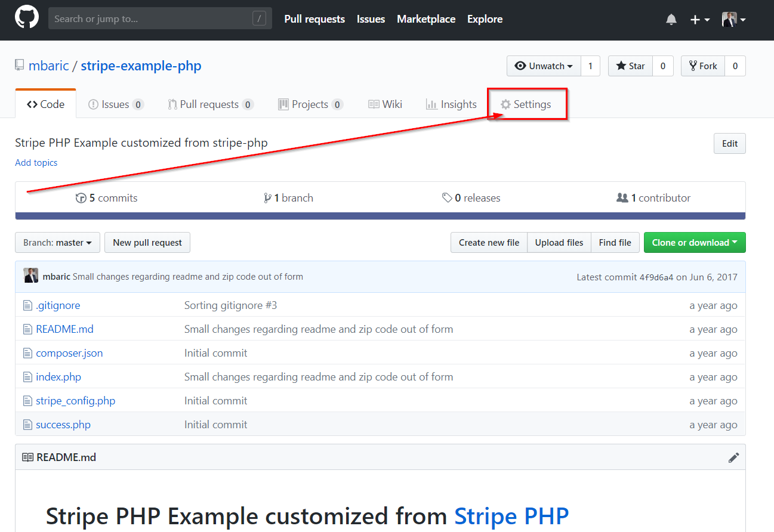Open the user avatar menu
This screenshot has width=774, height=532.
[x=733, y=20]
